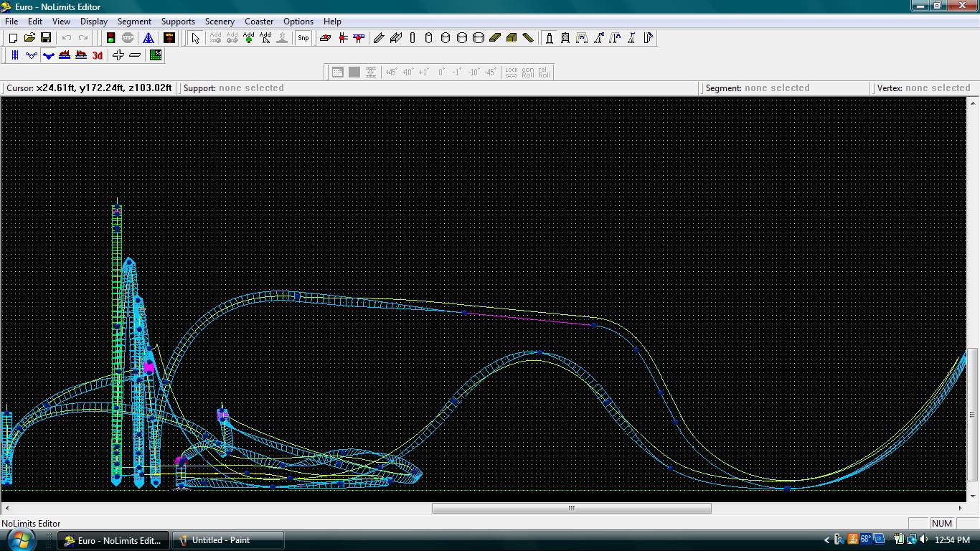This screenshot has height=551, width=980.
Task: Click the Undo arrow icon
Action: pyautogui.click(x=67, y=38)
